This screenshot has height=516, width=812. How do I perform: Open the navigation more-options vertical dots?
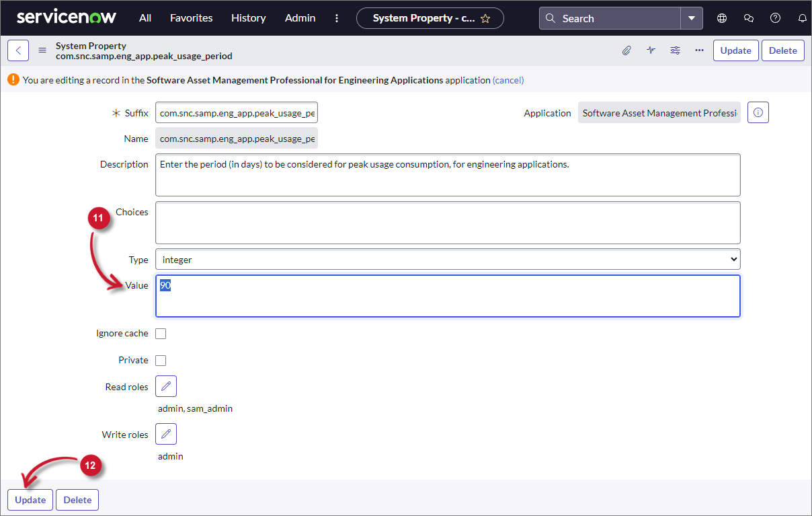pyautogui.click(x=337, y=18)
